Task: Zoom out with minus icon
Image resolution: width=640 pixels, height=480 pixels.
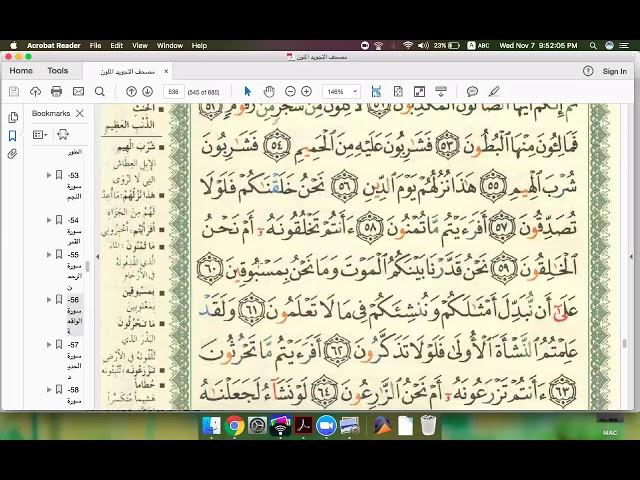Action: (290, 91)
